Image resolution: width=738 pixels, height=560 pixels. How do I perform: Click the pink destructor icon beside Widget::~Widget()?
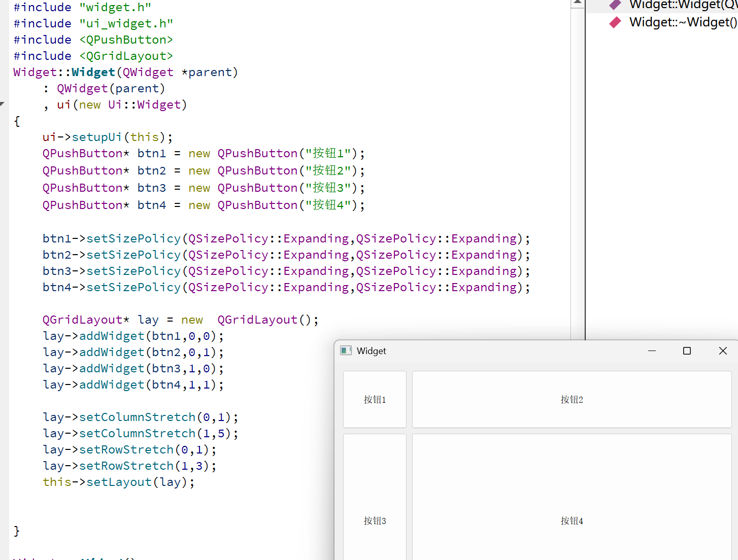coord(615,22)
